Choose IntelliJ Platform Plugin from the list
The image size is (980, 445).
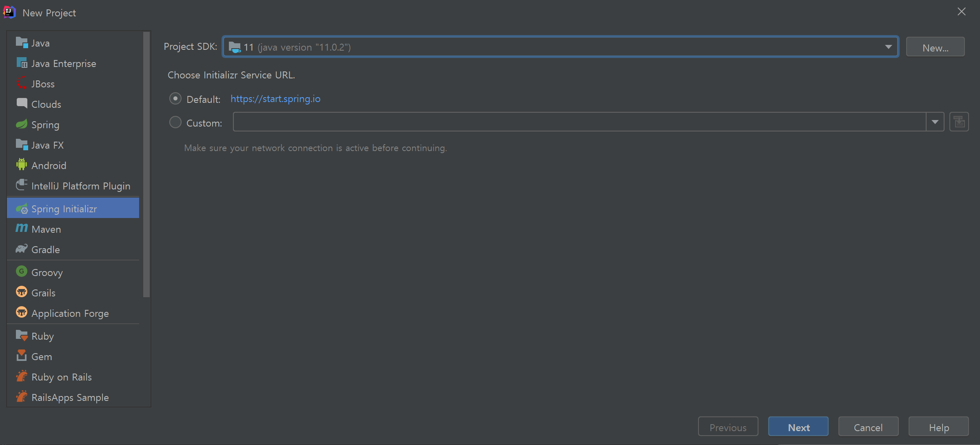[81, 186]
